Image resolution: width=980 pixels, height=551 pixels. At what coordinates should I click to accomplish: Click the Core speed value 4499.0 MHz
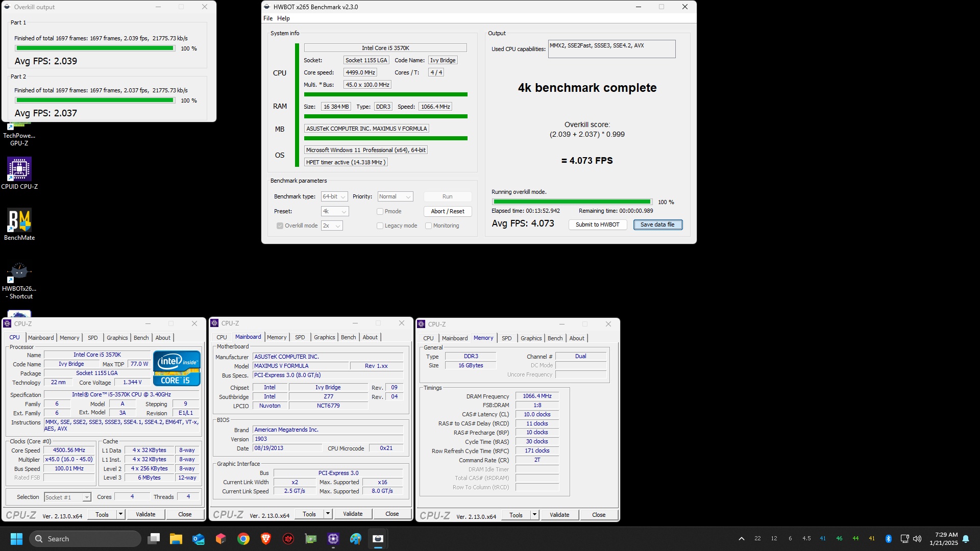(x=360, y=72)
